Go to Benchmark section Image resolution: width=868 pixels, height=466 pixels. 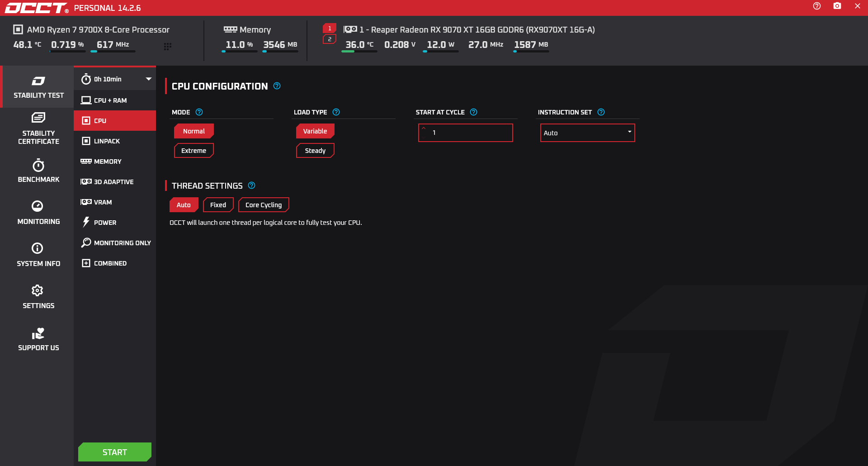point(38,171)
